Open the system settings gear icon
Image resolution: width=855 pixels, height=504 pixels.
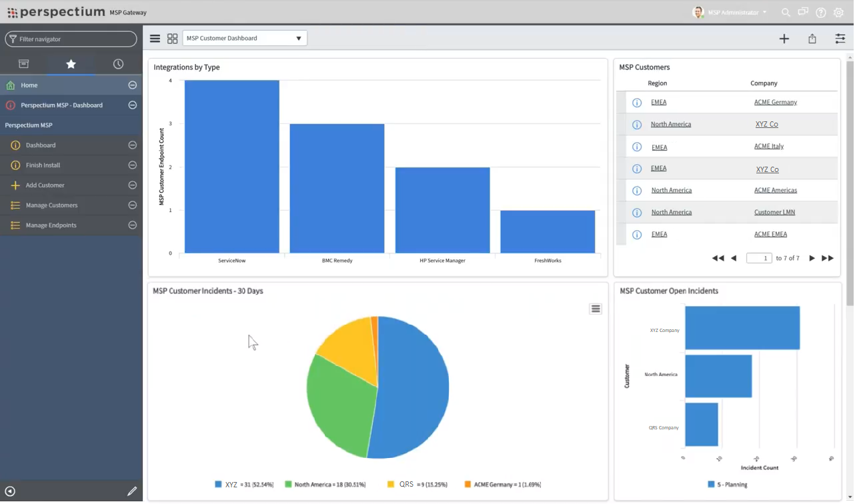click(839, 13)
